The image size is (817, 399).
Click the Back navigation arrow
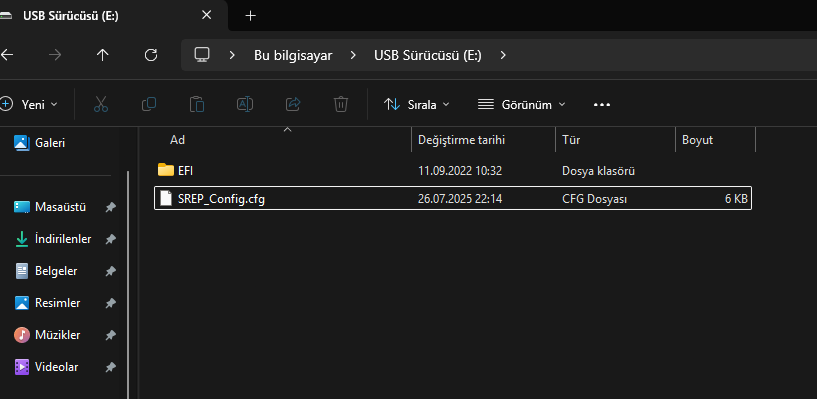[6, 55]
